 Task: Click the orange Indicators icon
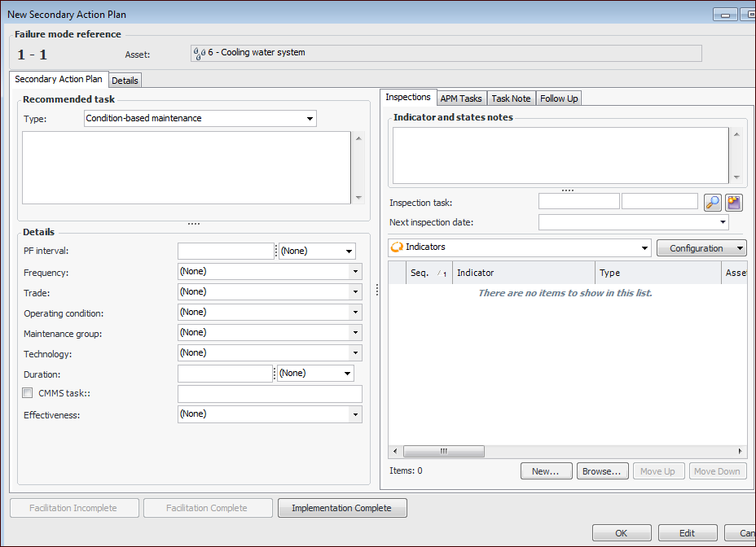point(397,247)
